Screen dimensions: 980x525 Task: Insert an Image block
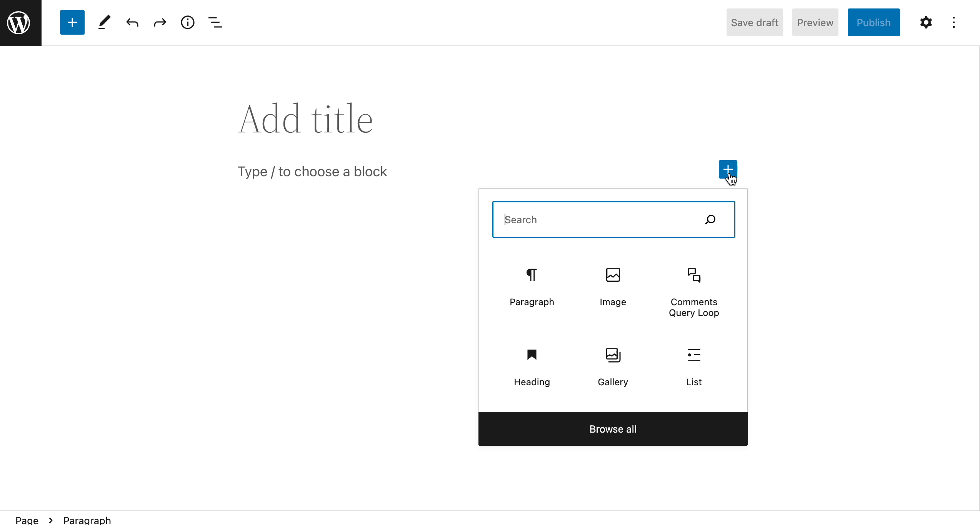613,287
